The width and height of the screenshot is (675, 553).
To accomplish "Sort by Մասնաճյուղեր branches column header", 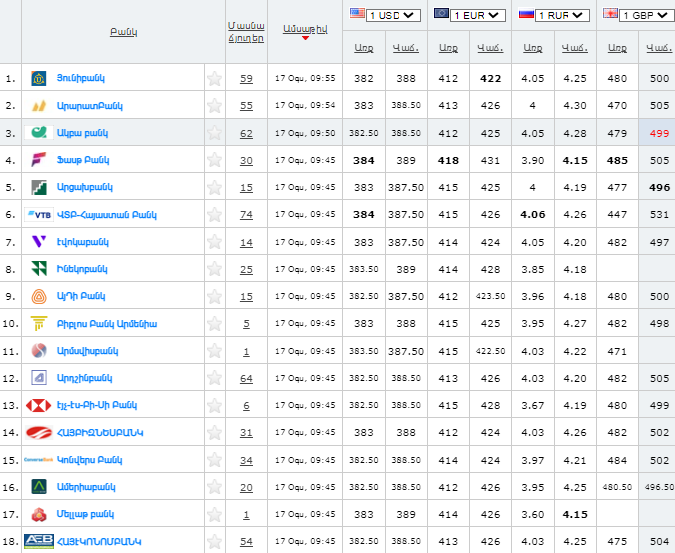I will pos(246,32).
